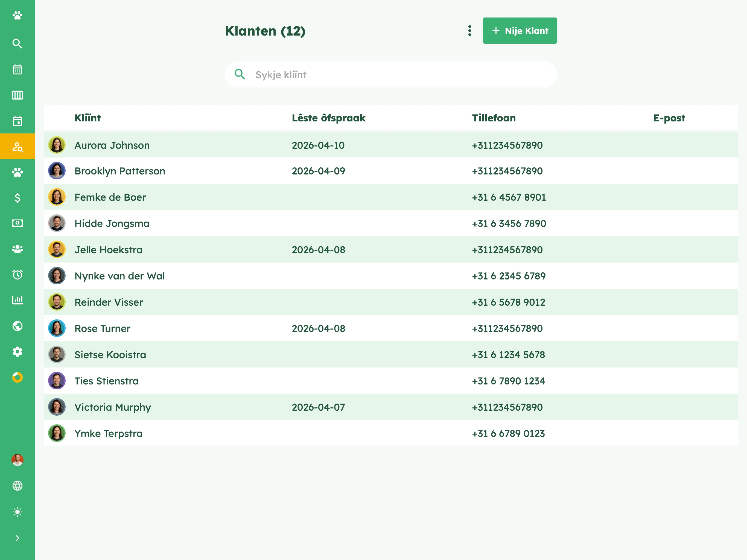
Task: Select the Rose Turner name
Action: (102, 329)
